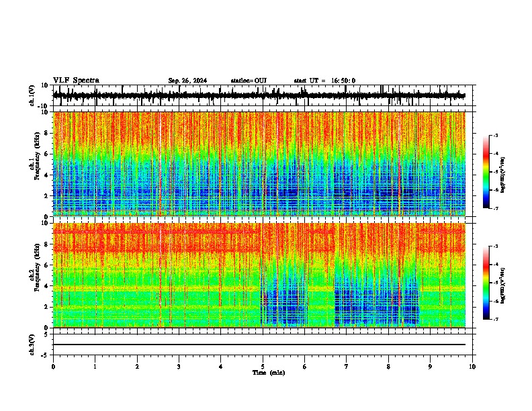Select the date text "Sep. 26, 2024"
Viewport: 532px width, 411px height.
(187, 81)
